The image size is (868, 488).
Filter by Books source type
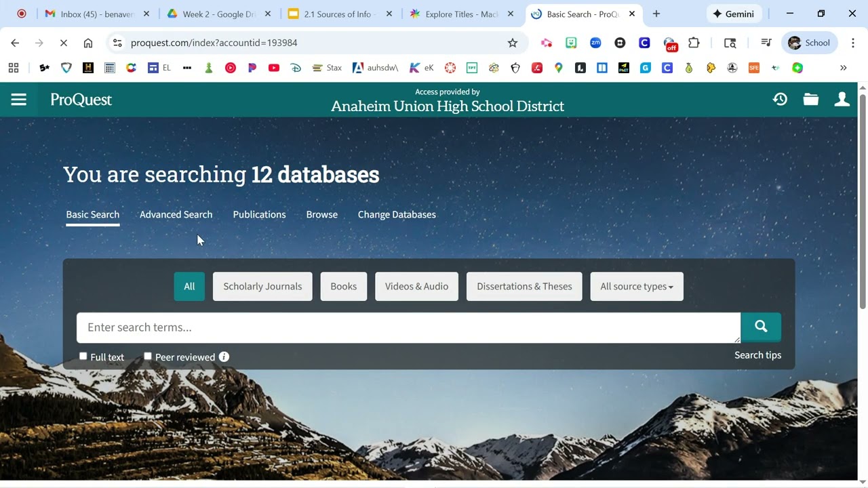[x=344, y=286]
